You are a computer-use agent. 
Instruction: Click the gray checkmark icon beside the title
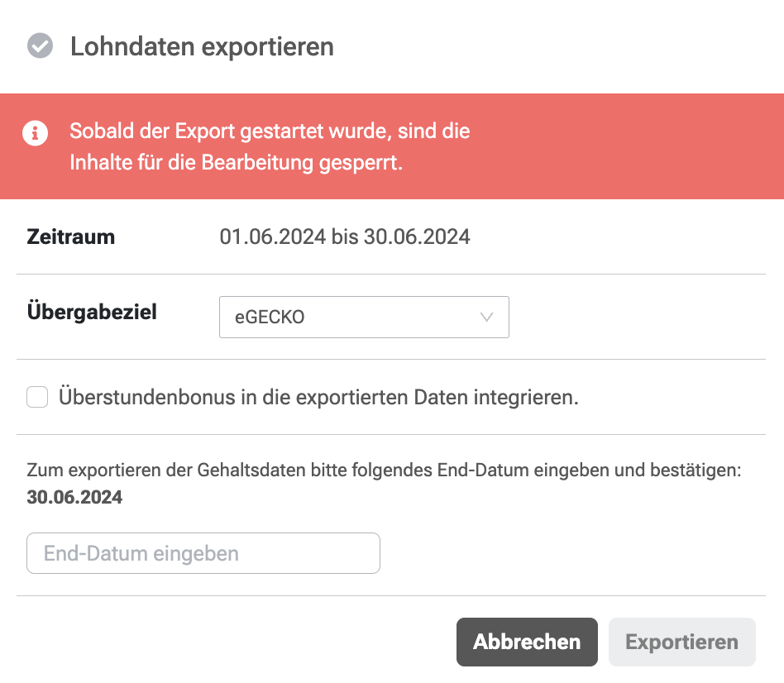(40, 46)
